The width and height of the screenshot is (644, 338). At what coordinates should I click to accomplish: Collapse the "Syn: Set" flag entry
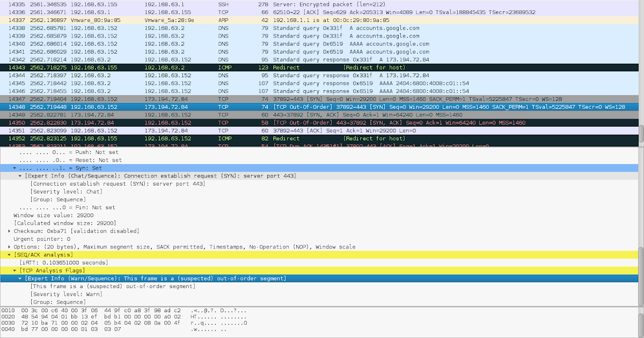(14, 168)
